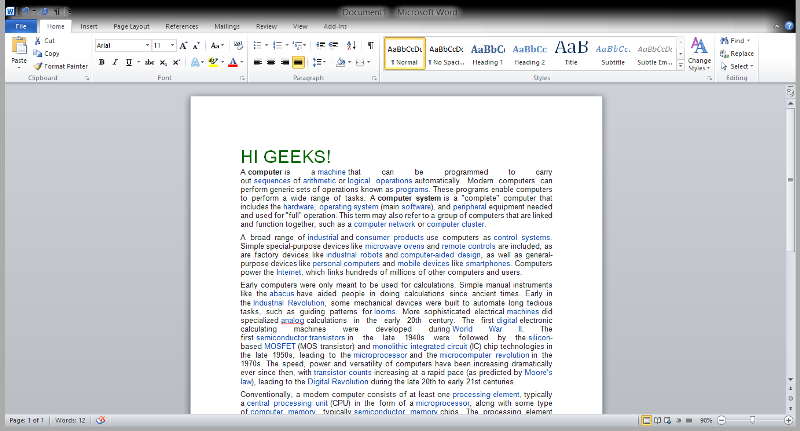800x431 pixels.
Task: Toggle Superscript formatting
Action: (x=176, y=62)
